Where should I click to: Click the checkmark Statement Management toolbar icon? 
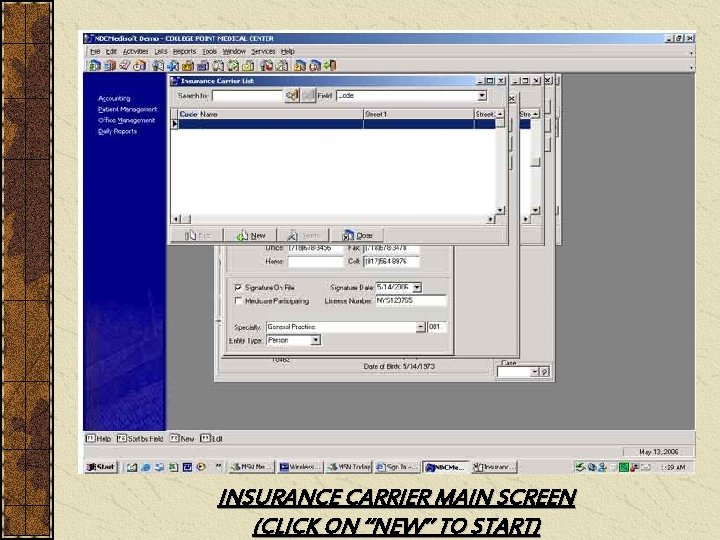tap(125, 66)
